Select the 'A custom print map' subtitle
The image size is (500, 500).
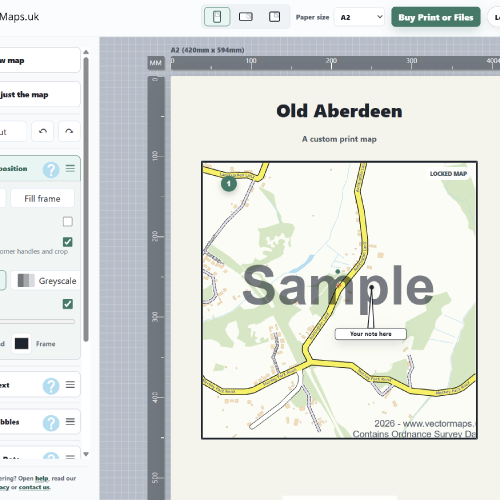pos(339,139)
